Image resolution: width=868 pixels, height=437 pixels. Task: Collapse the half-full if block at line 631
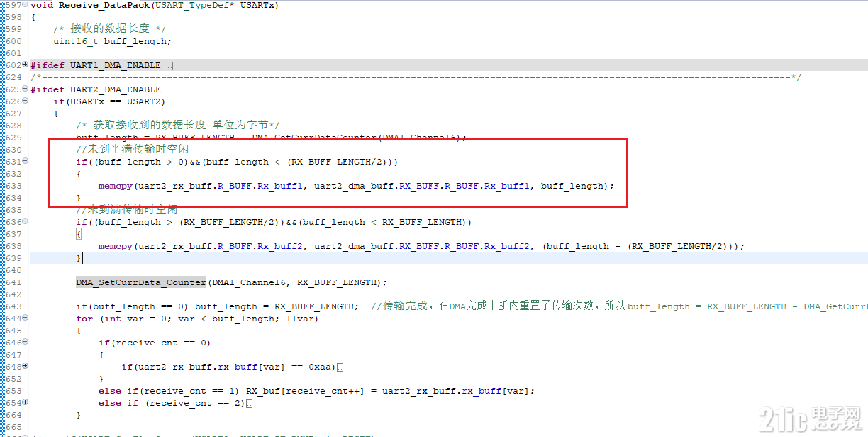26,162
